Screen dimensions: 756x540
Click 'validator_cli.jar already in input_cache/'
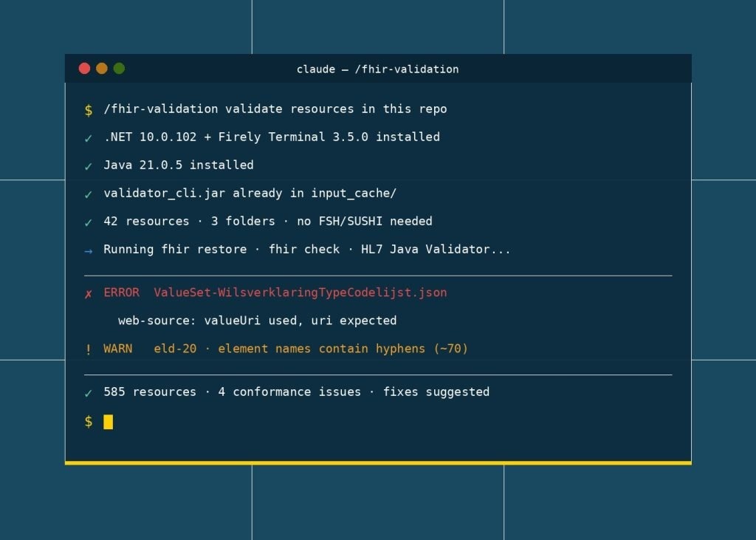(x=250, y=194)
